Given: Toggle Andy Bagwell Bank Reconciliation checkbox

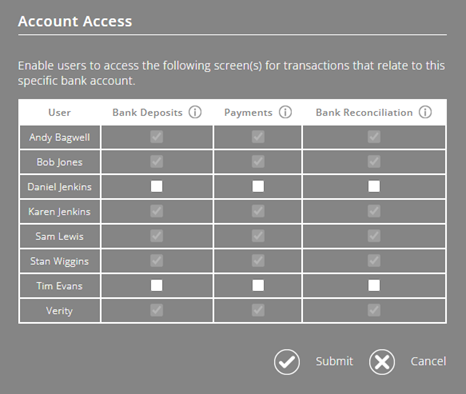Looking at the screenshot, I should (x=374, y=137).
